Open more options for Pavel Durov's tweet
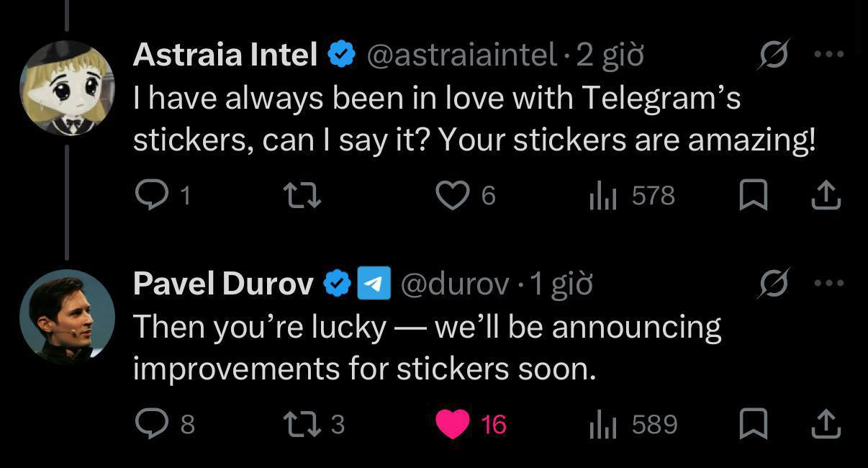This screenshot has width=868, height=468. tap(828, 283)
